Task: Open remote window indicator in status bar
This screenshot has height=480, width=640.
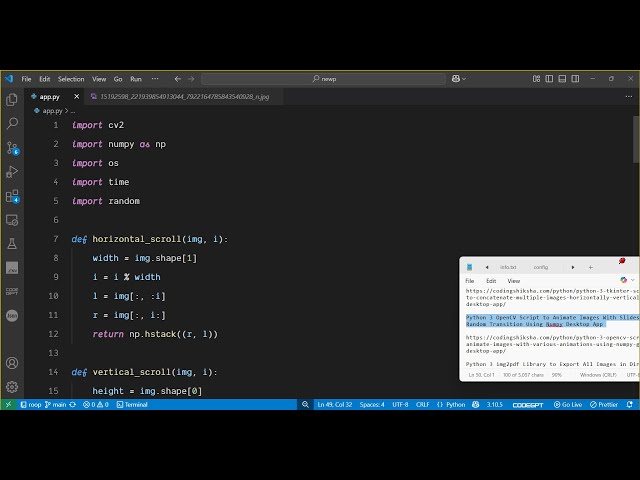Action: [8, 404]
